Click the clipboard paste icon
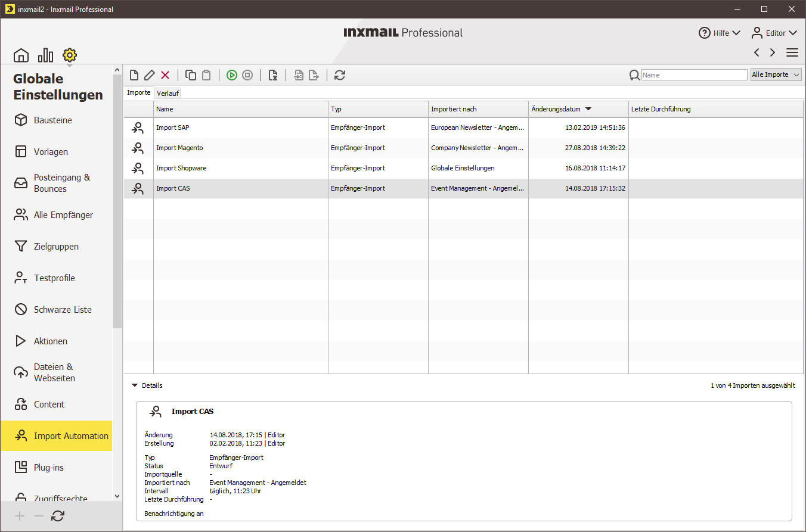The image size is (806, 532). point(206,75)
